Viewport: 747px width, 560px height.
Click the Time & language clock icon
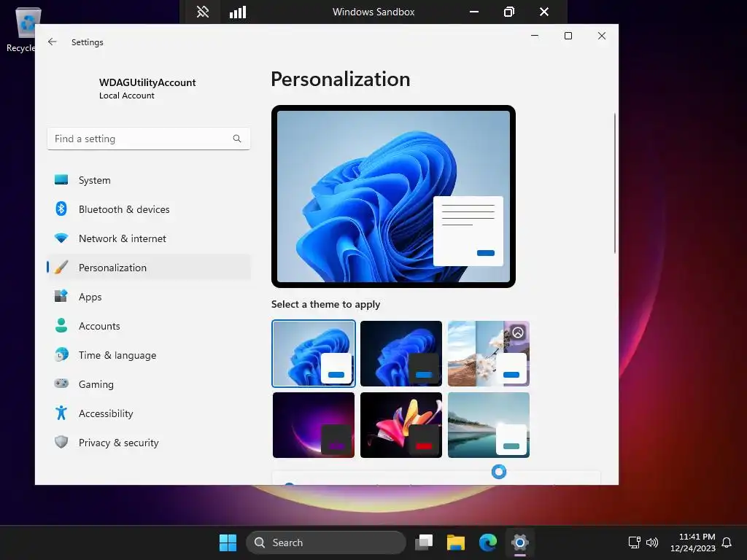[61, 355]
